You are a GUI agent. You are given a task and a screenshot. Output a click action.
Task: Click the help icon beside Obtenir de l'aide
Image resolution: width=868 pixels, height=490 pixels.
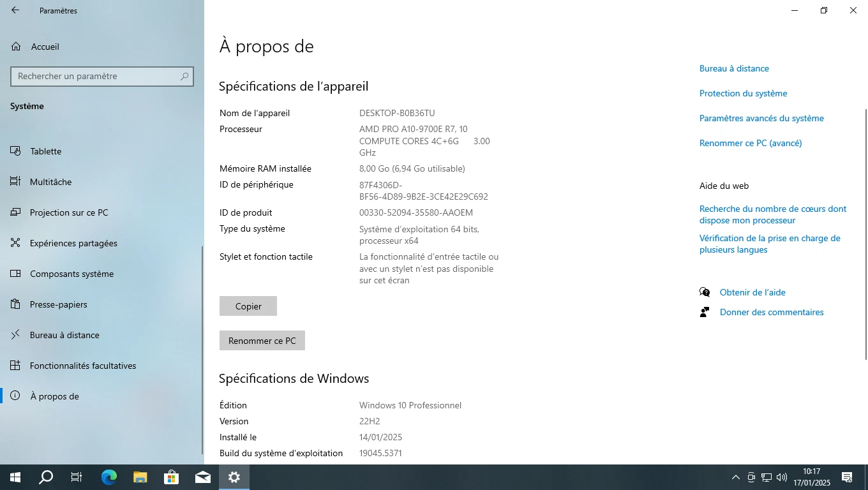click(x=705, y=292)
